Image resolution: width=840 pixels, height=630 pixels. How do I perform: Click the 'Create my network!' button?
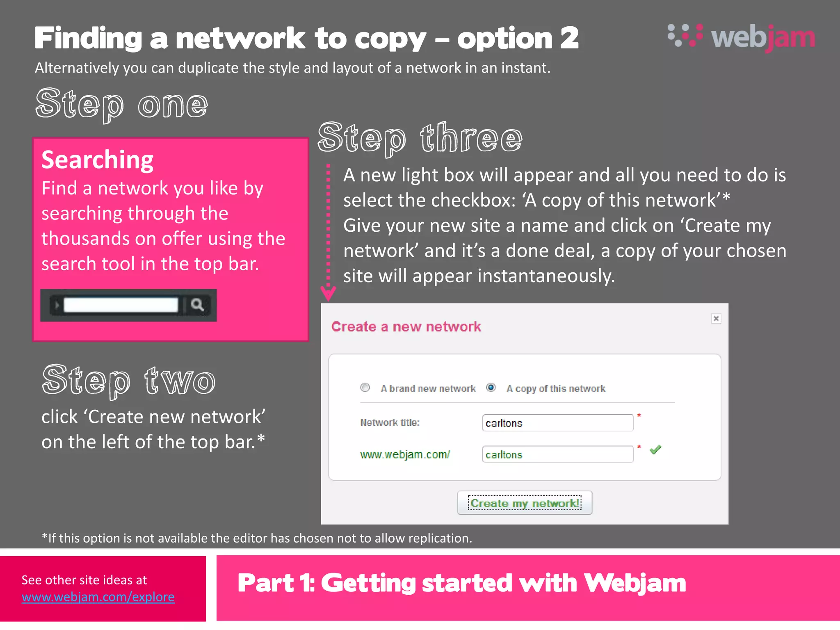525,503
